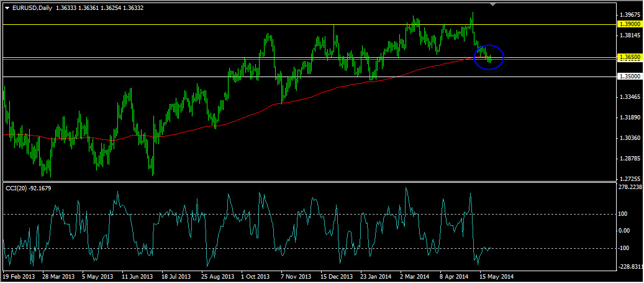
Task: Click the 25 Aug 2013 date label
Action: pyautogui.click(x=218, y=276)
